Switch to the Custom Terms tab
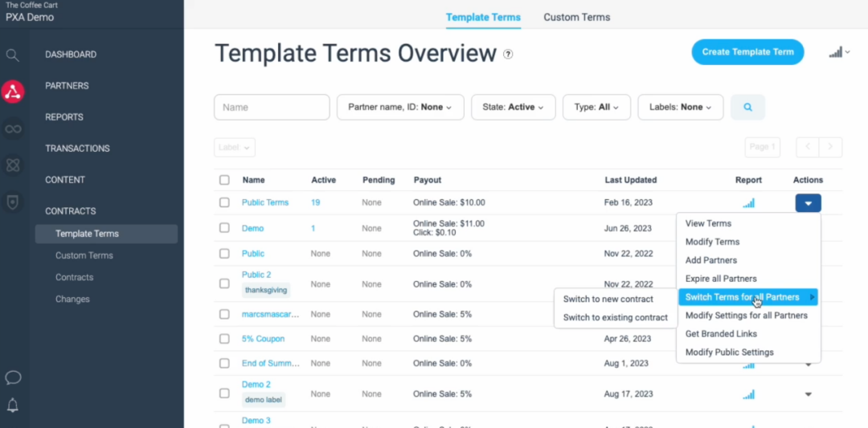Viewport: 868px width, 428px height. [x=577, y=17]
